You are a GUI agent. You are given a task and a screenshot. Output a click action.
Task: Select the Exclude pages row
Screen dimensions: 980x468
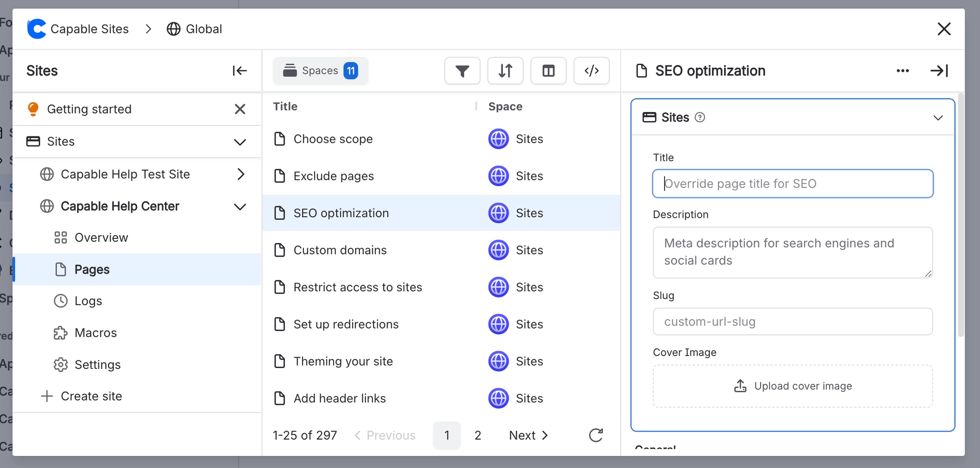[441, 176]
